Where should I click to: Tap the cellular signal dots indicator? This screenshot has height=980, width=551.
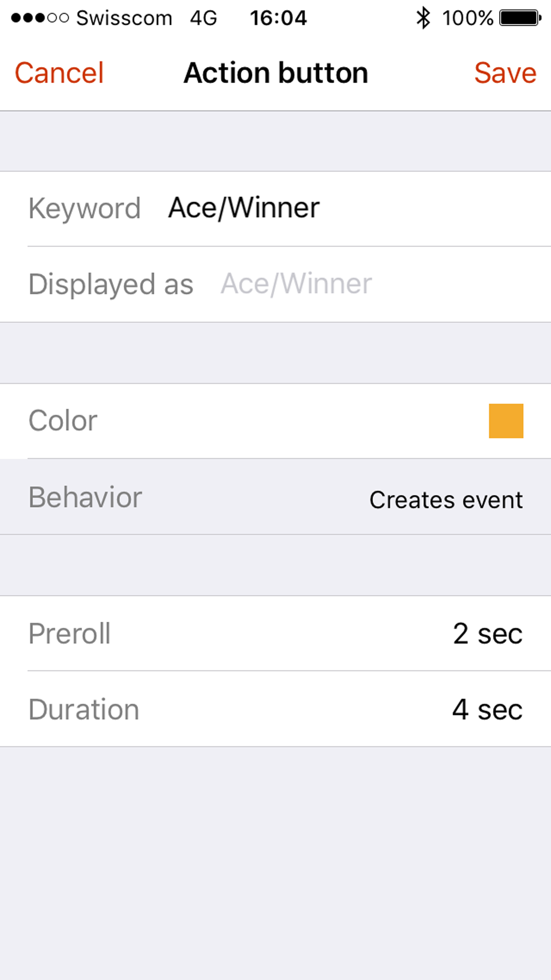(39, 18)
